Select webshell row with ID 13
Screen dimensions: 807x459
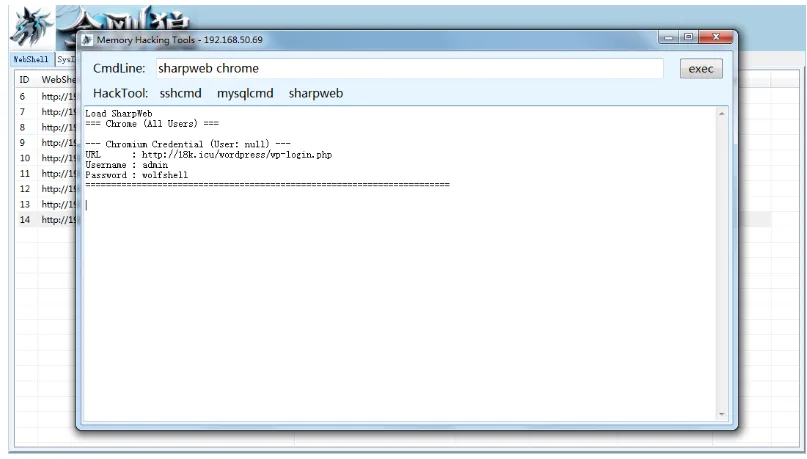point(46,204)
